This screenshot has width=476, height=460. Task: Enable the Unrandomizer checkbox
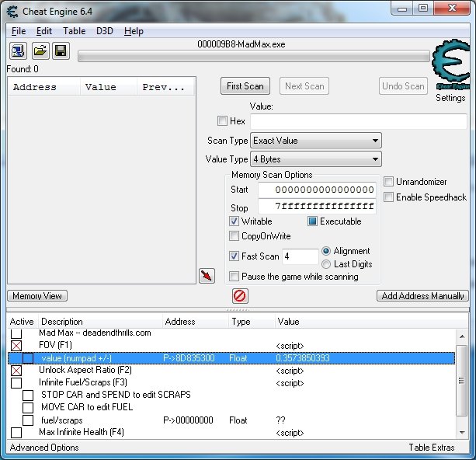388,182
